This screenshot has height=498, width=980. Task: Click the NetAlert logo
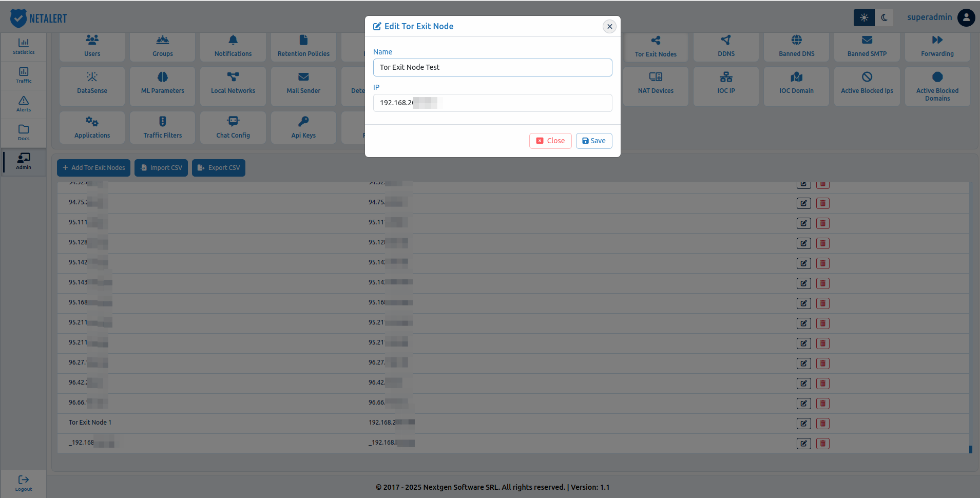(x=39, y=18)
